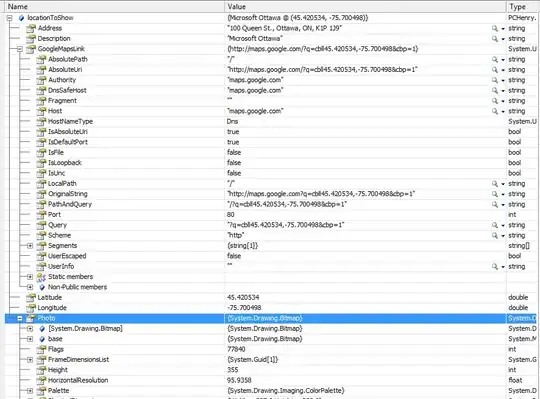Click the Static members class icon
Image resolution: width=540 pixels, height=399 pixels.
(41, 277)
